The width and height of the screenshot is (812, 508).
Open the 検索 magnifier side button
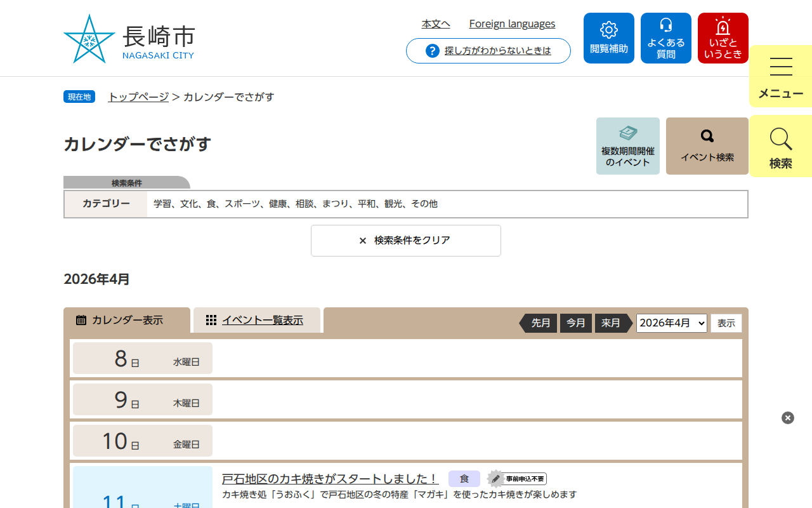[780, 147]
